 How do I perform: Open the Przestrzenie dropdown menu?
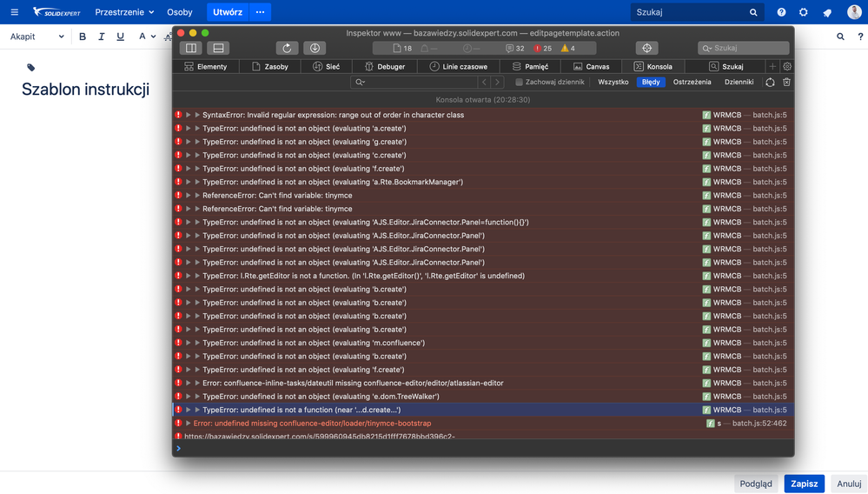click(x=124, y=11)
